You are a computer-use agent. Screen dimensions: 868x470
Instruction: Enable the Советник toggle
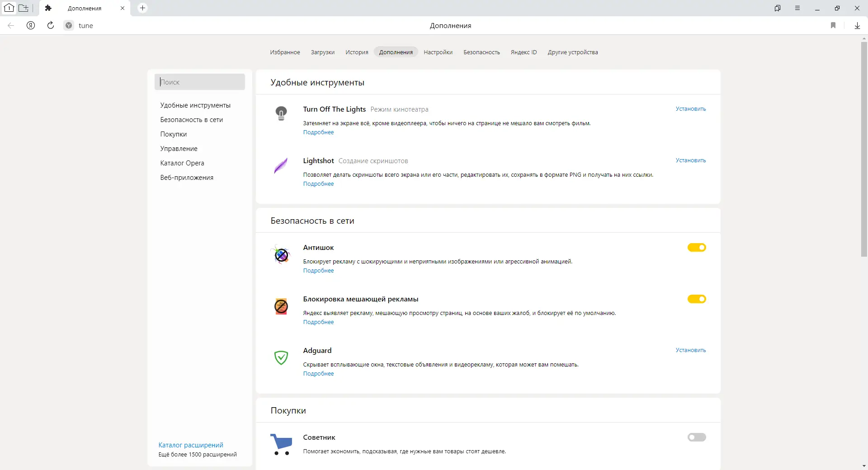coord(697,437)
